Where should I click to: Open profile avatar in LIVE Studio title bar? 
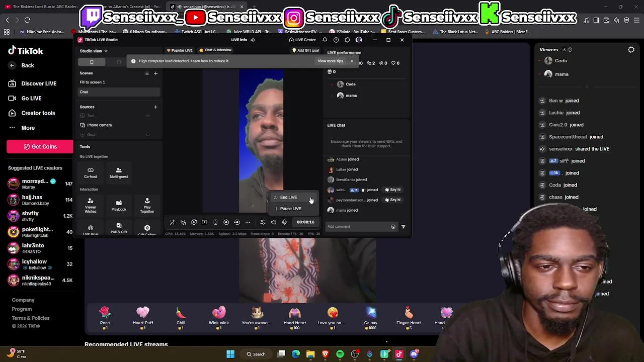point(359,40)
